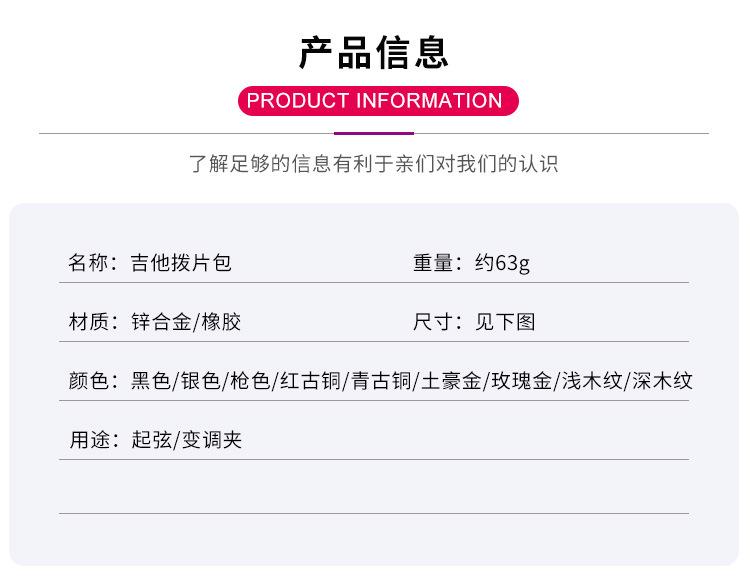The width and height of the screenshot is (750, 586).
Task: Choose the 浅木纹 color option
Action: [591, 381]
